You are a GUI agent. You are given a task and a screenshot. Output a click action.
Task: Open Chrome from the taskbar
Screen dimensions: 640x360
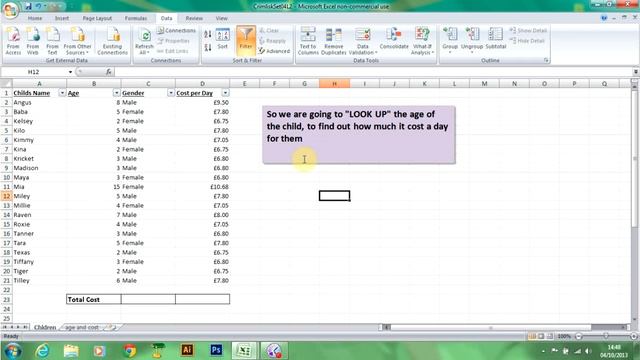[x=130, y=351]
